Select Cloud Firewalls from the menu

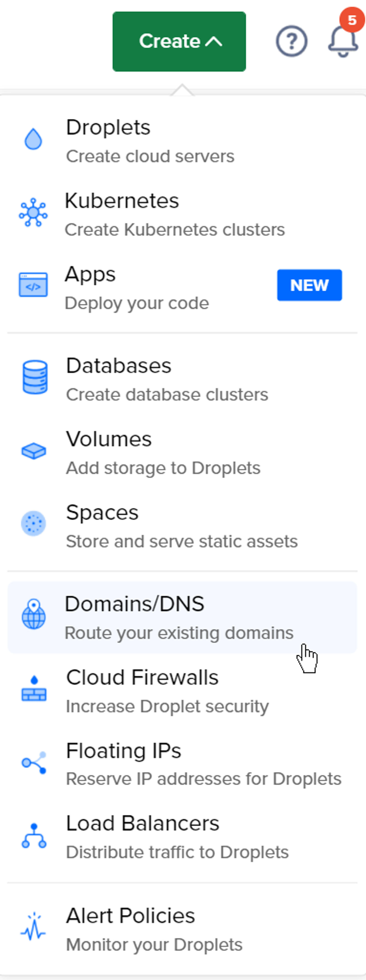coord(182,691)
